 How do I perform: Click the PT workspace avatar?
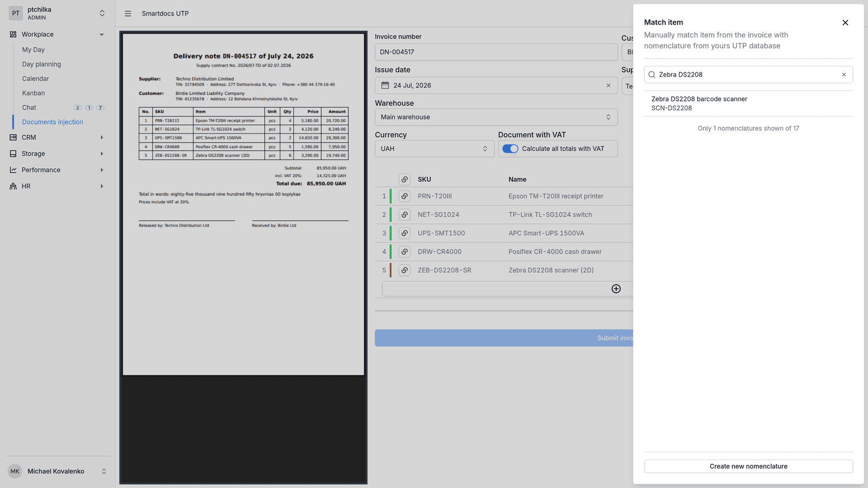pos(16,13)
